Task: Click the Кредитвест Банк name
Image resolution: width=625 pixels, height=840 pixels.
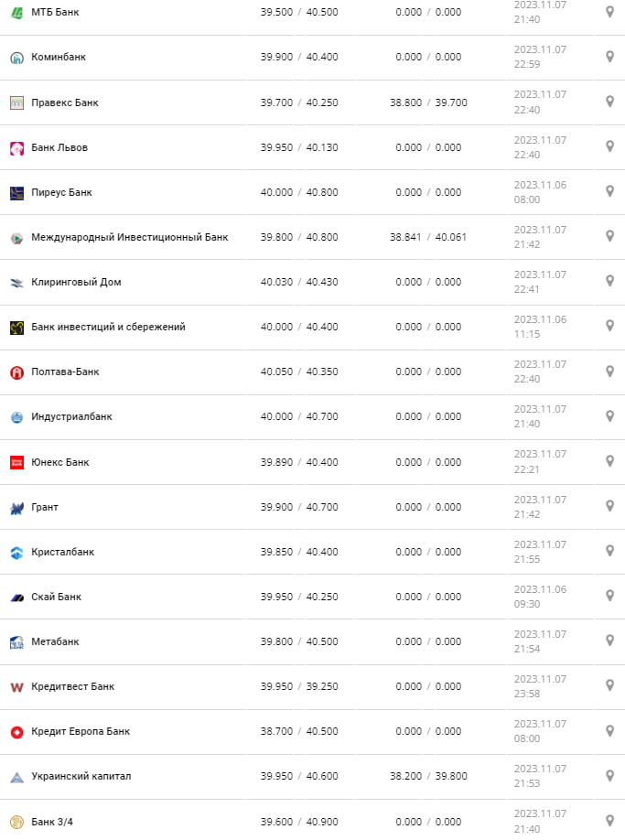Action: 72,686
